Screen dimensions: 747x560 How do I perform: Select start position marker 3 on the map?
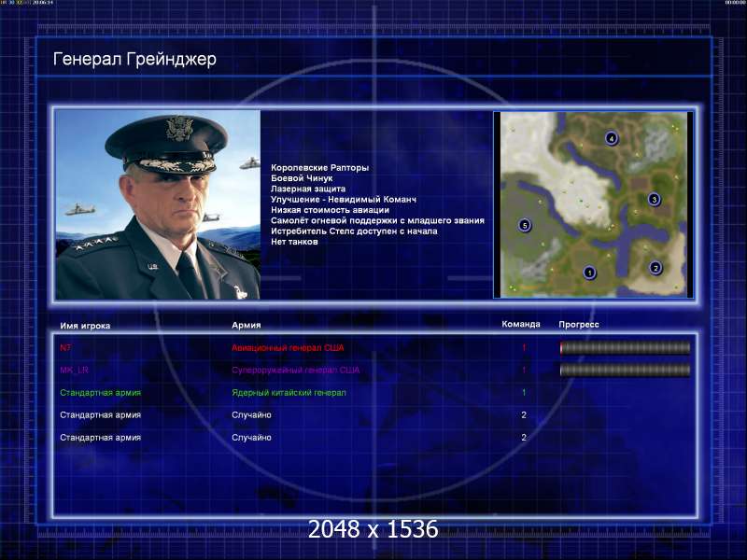coord(655,199)
